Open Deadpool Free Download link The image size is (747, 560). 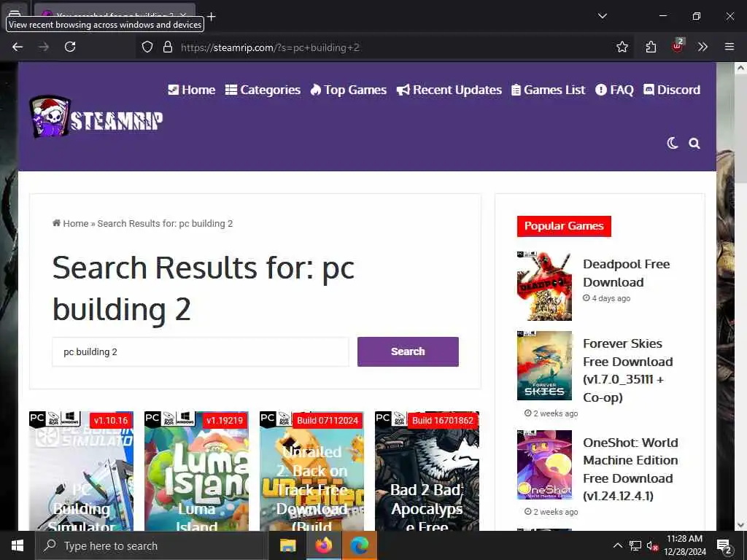(626, 273)
